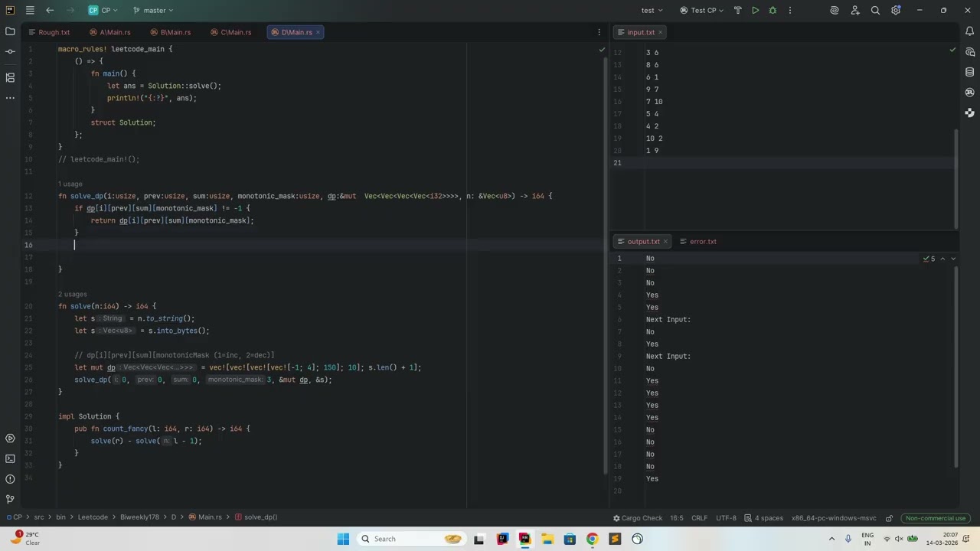Viewport: 980px width, 551px height.
Task: Open the Git tool window in left sidebar
Action: (10, 499)
